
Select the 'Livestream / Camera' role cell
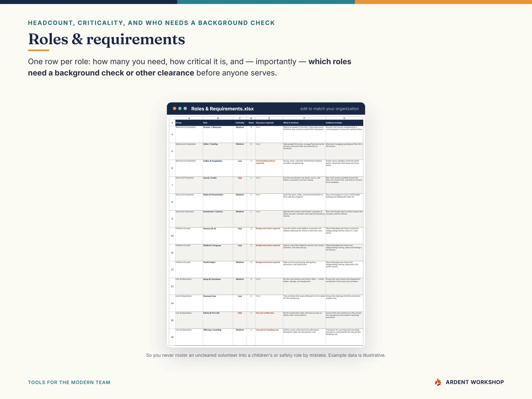coord(218,219)
